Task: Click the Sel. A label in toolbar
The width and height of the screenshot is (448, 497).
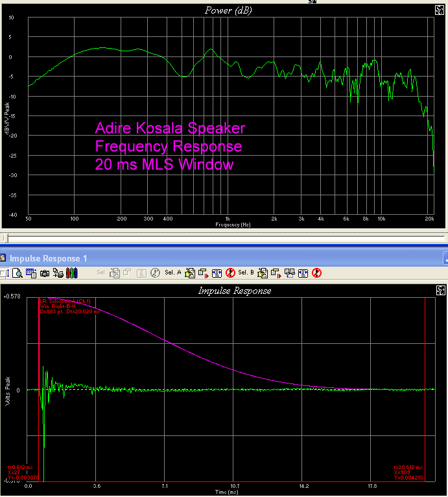Action: pos(173,273)
